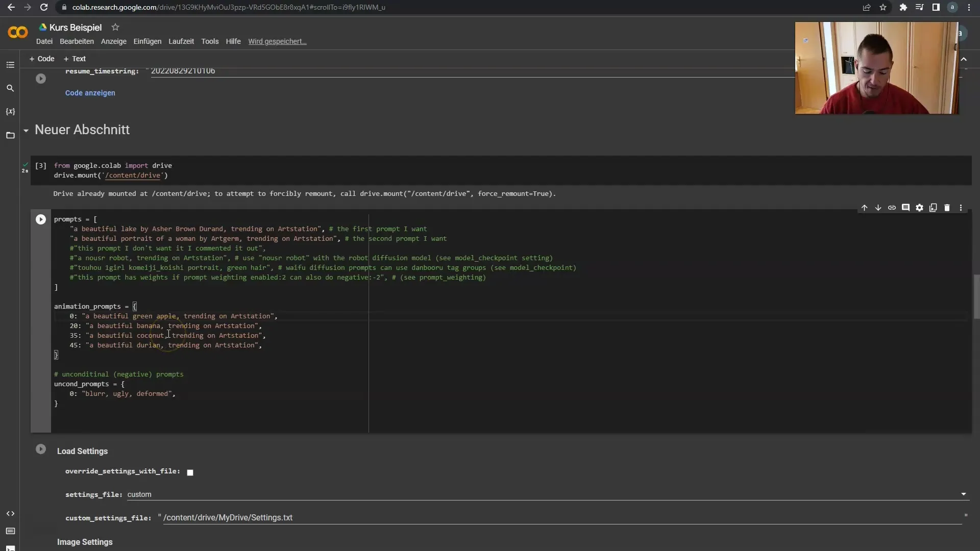Viewport: 980px width, 551px height.
Task: Collapse the Colab header bar
Action: point(964,59)
